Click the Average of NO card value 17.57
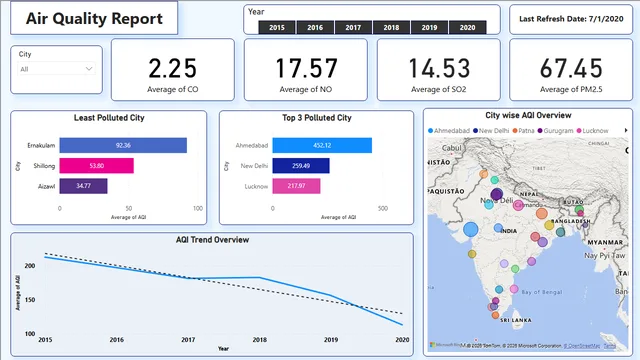The image size is (640, 360). tap(306, 68)
